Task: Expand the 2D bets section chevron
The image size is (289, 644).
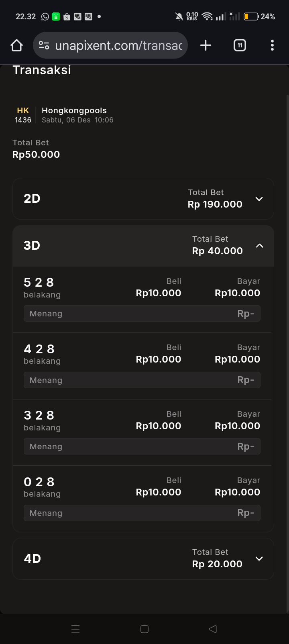Action: pyautogui.click(x=259, y=199)
